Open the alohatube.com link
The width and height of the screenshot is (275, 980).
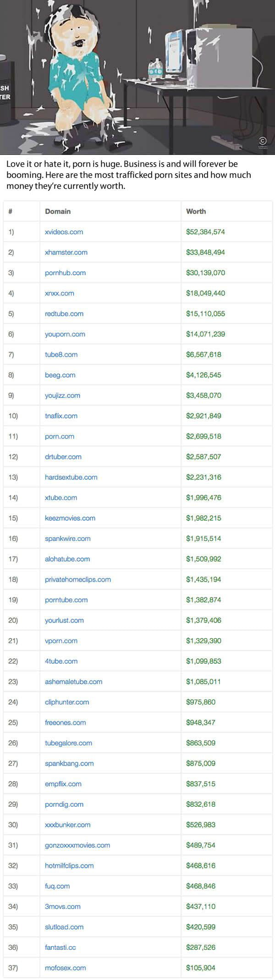tap(67, 559)
